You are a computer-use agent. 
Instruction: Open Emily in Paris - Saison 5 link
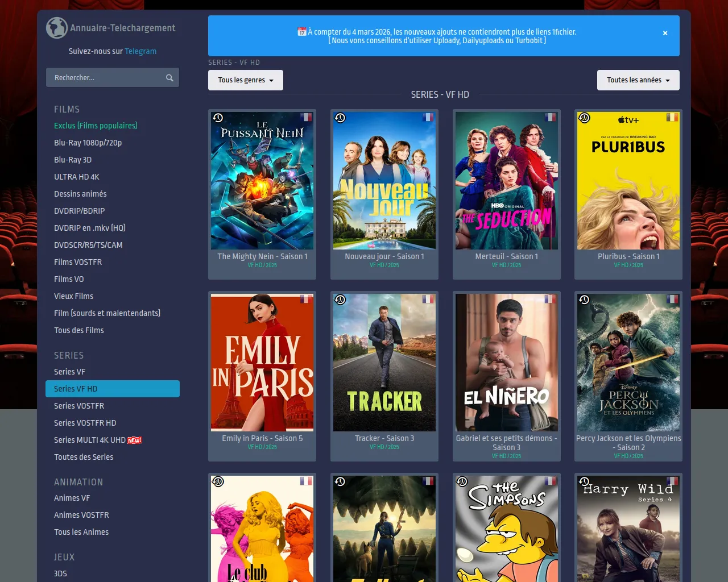(262, 438)
